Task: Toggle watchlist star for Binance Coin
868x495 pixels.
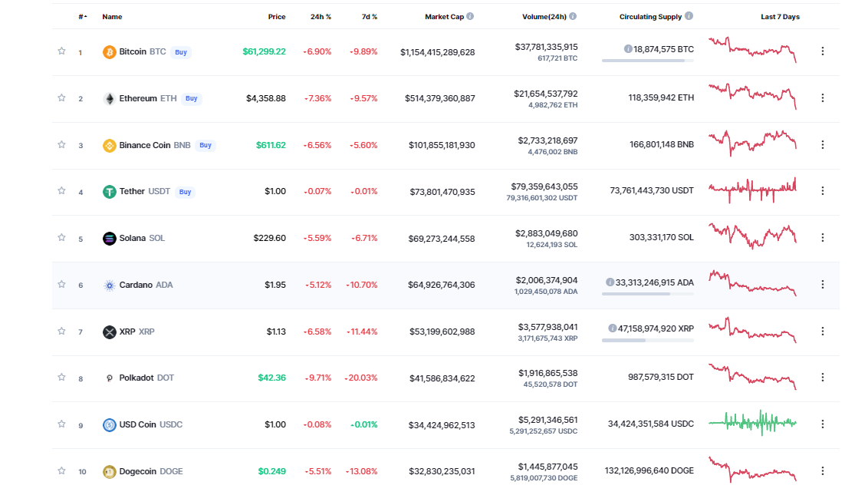Action: (61, 145)
